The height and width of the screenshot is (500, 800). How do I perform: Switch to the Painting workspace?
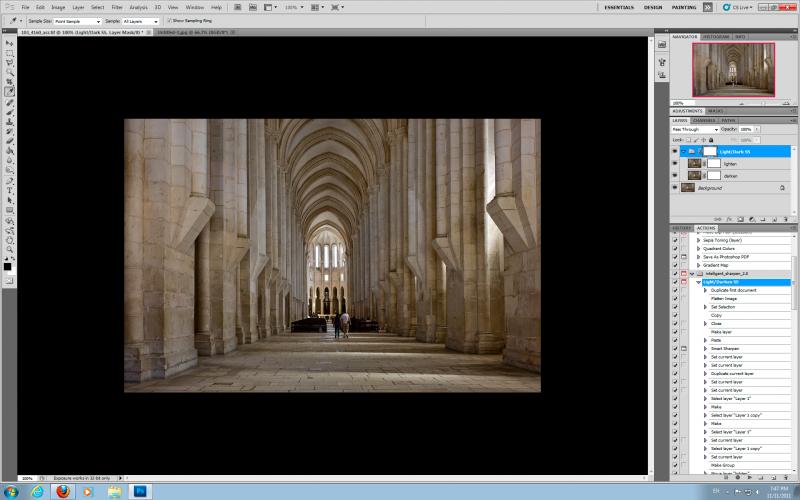click(684, 8)
